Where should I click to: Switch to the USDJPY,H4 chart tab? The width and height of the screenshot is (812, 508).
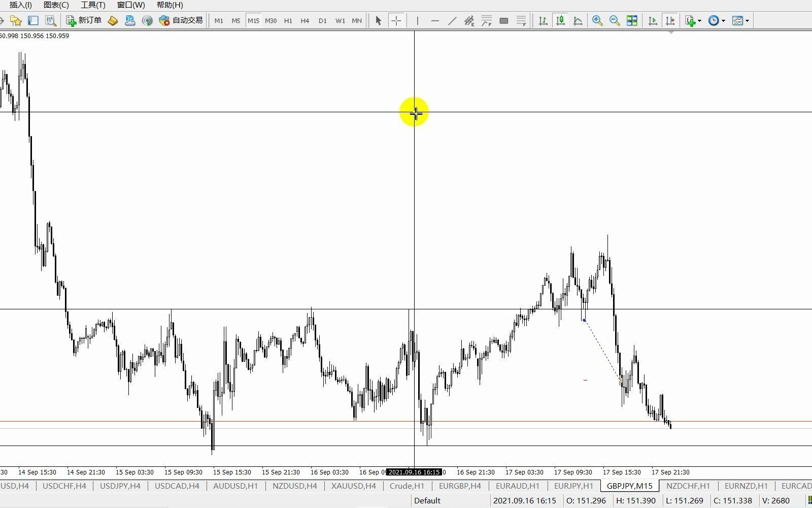pyautogui.click(x=120, y=486)
